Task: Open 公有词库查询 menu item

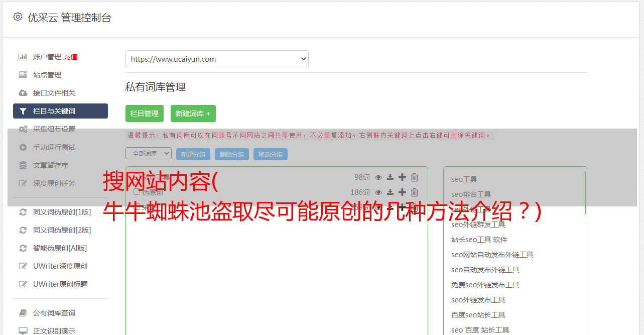Action: 54,313
